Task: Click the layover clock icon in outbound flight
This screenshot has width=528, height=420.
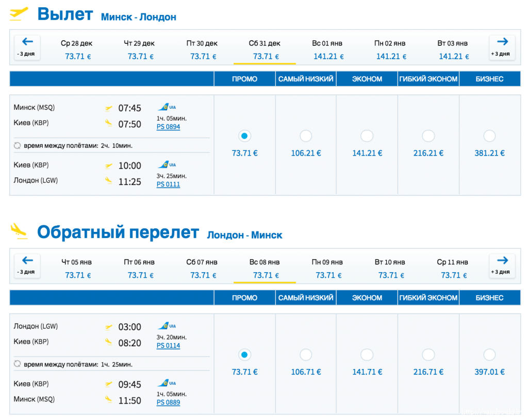Action: pyautogui.click(x=17, y=146)
